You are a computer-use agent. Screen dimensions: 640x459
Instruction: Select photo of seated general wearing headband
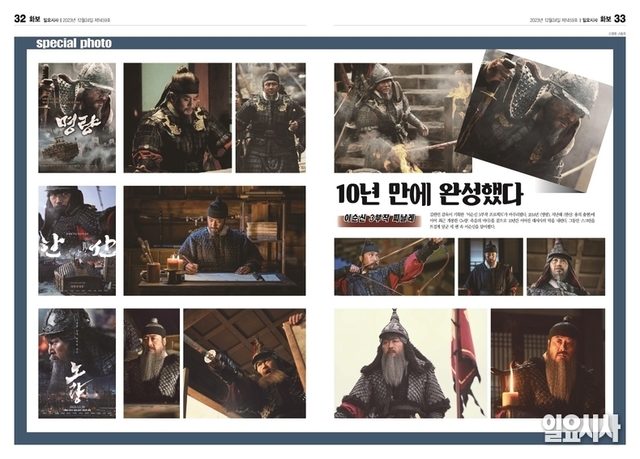178,118
